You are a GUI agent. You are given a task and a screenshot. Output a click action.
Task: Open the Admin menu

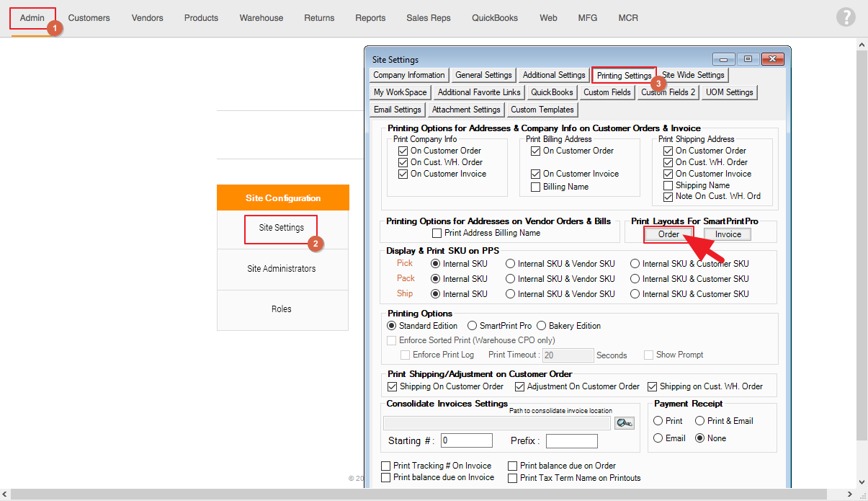pyautogui.click(x=32, y=18)
